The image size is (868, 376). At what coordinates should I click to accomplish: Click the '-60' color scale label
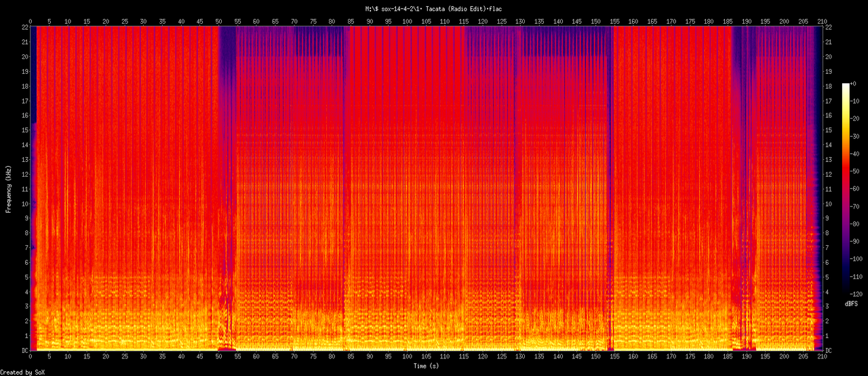click(854, 188)
